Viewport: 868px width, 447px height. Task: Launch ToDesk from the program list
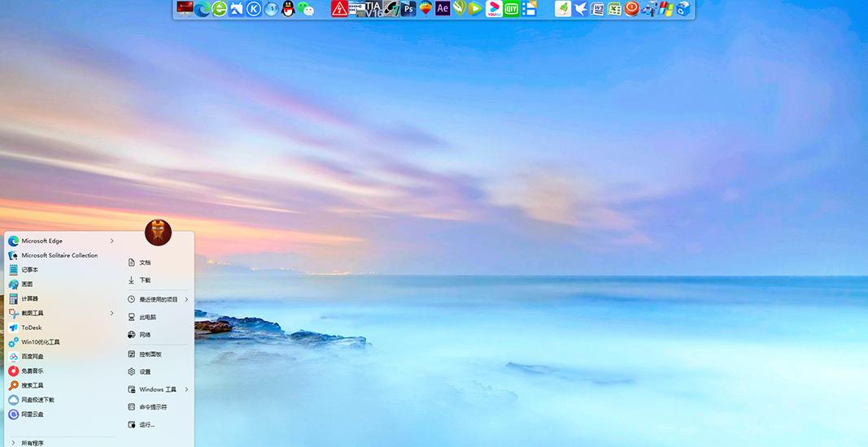31,328
